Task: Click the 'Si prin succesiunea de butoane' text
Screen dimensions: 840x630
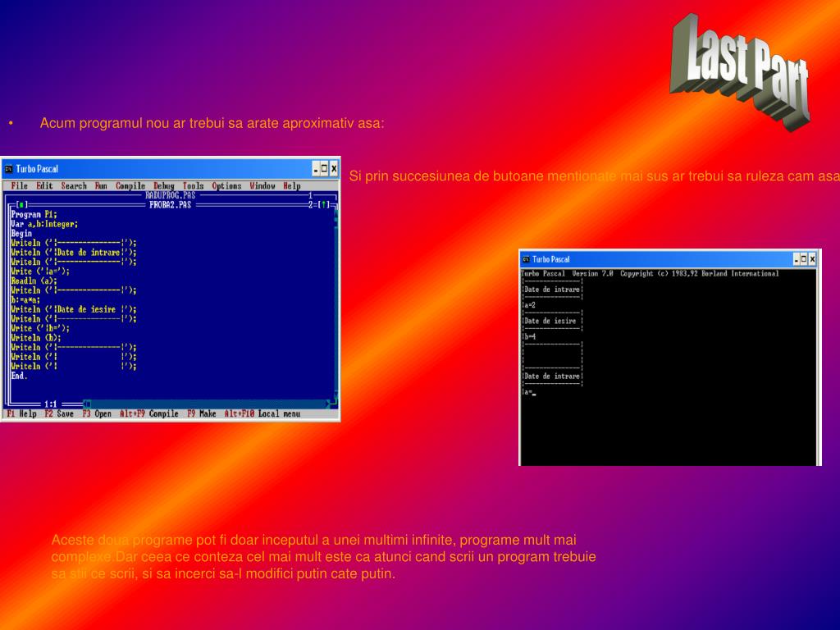Action: coord(594,176)
